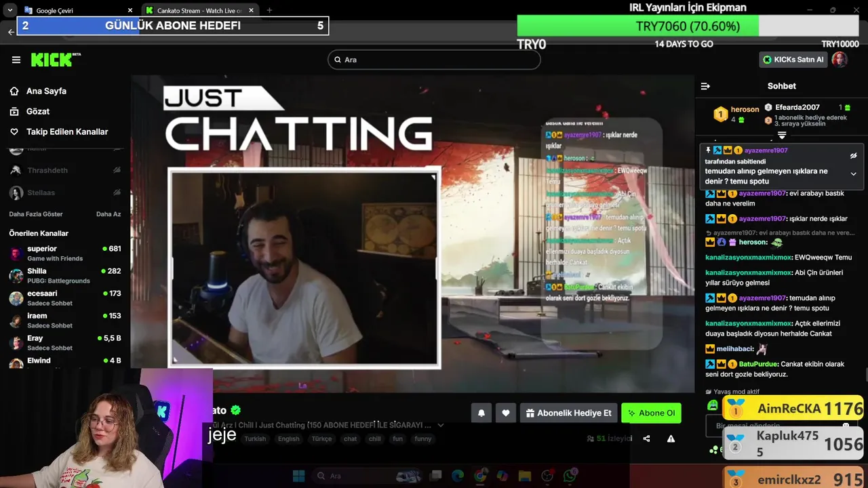Click the Sohbet chat header
The width and height of the screenshot is (868, 488).
pyautogui.click(x=782, y=86)
